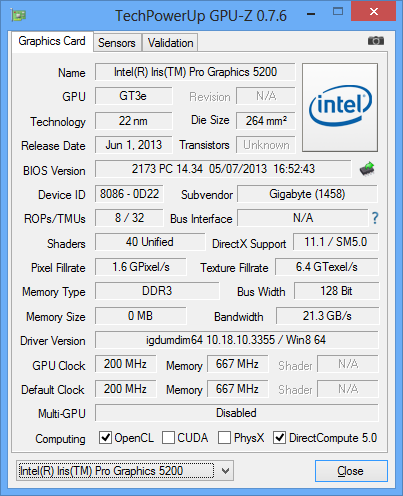The width and height of the screenshot is (403, 496).
Task: Click the BIOS Version field value
Action: [x=223, y=169]
